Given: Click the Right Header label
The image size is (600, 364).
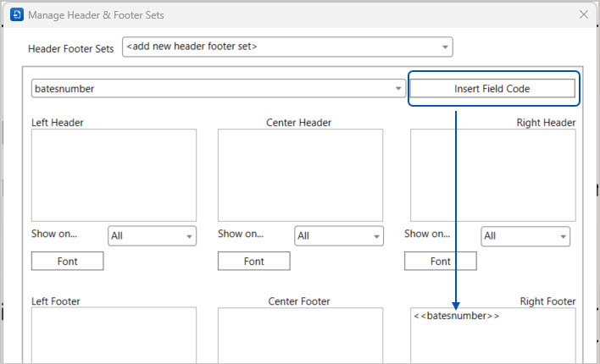Looking at the screenshot, I should coord(546,123).
